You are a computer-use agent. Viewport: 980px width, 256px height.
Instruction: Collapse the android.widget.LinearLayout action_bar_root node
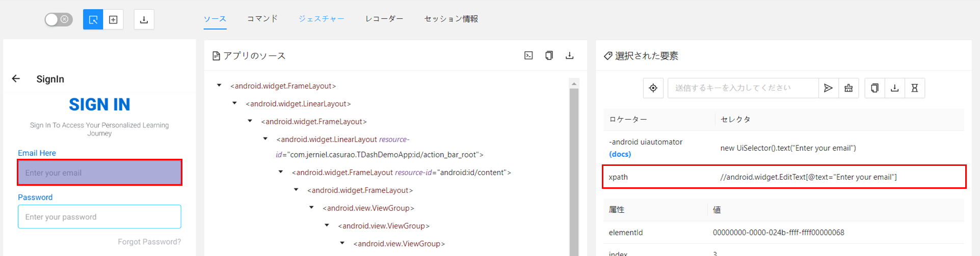tap(265, 139)
